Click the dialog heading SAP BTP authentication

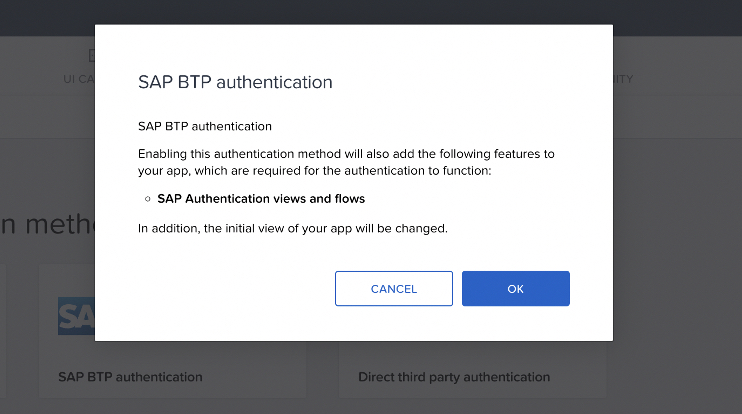[235, 82]
